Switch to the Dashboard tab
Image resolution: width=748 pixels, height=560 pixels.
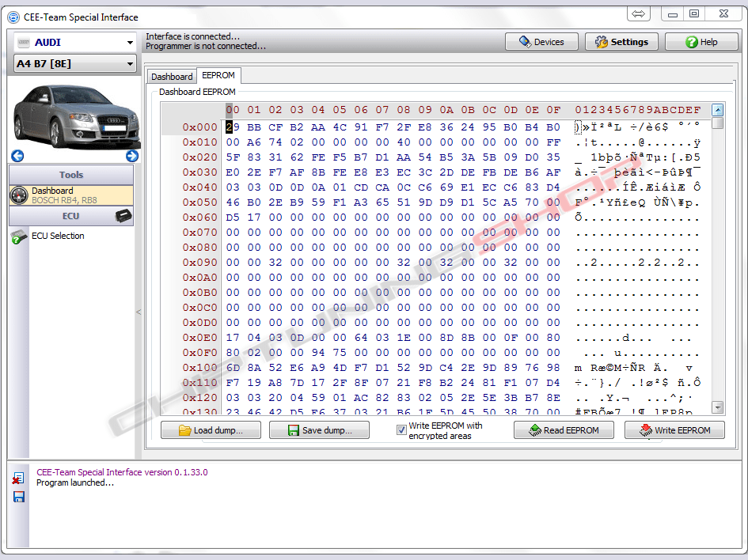[172, 77]
